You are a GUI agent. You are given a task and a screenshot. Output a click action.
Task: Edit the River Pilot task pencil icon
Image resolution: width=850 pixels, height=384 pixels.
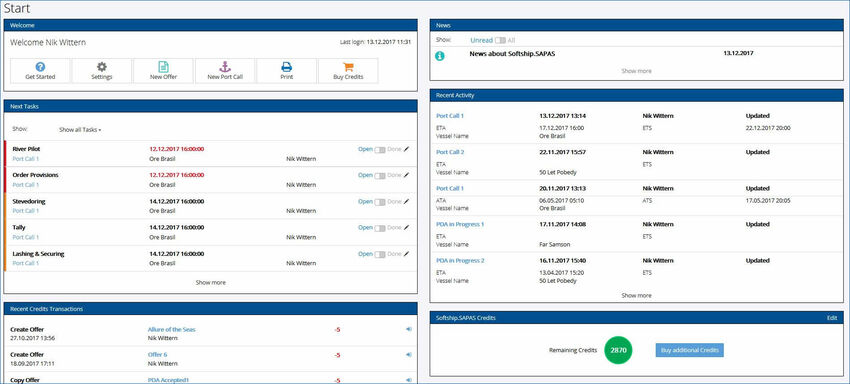click(407, 149)
